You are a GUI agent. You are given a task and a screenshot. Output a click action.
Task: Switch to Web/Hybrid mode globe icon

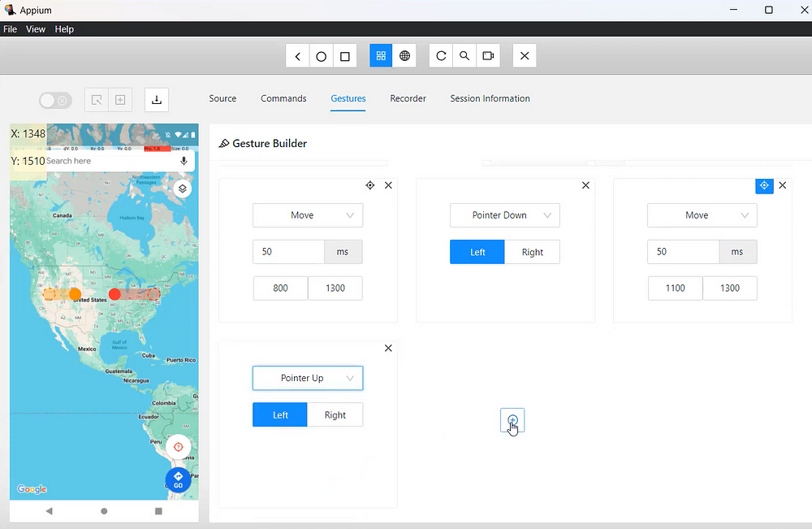(x=405, y=56)
